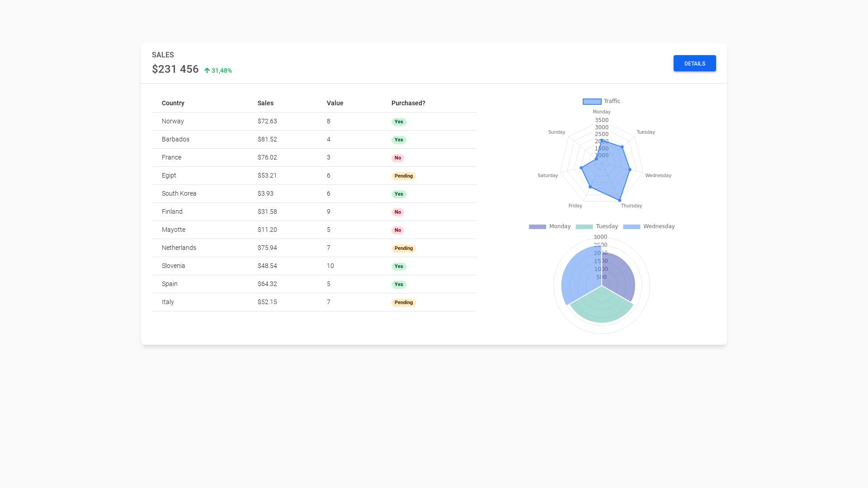Toggle Tuesday series in the polar chart legend
This screenshot has width=868, height=488.
(584, 226)
